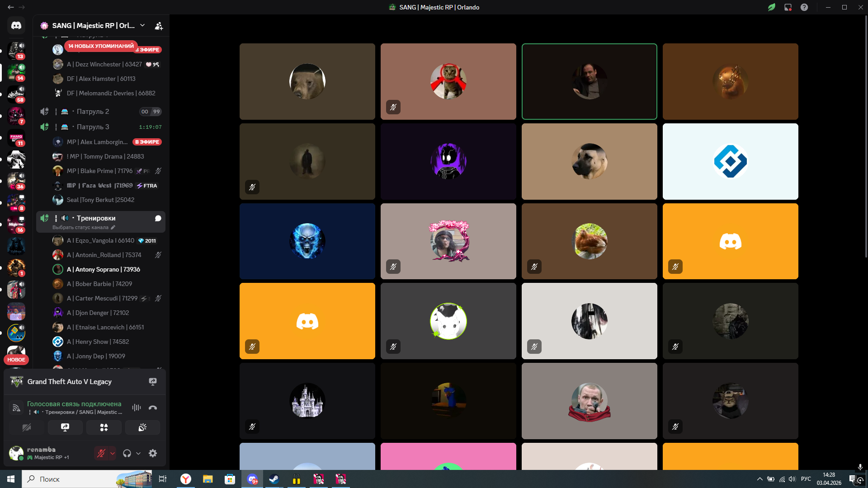Turn on the camera
Viewport: 868px width, 488px height.
coord(27,427)
